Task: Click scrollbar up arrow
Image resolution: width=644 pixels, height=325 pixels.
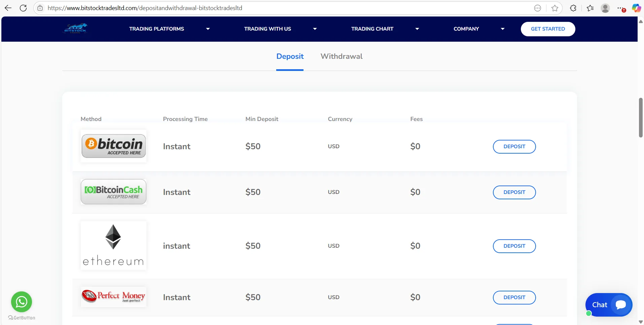Action: pos(641,22)
